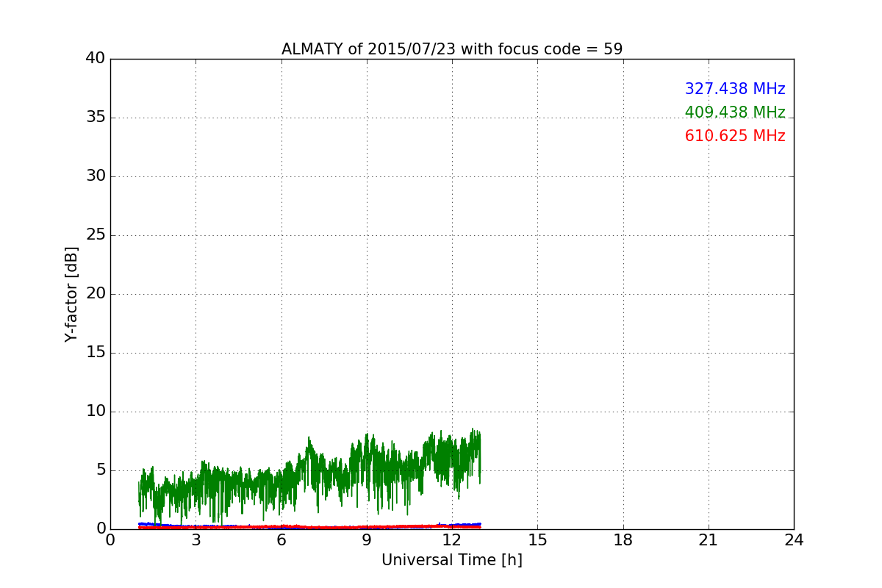The height and width of the screenshot is (588, 882).
Task: Click the x-axis tick label 24
Action: [794, 540]
